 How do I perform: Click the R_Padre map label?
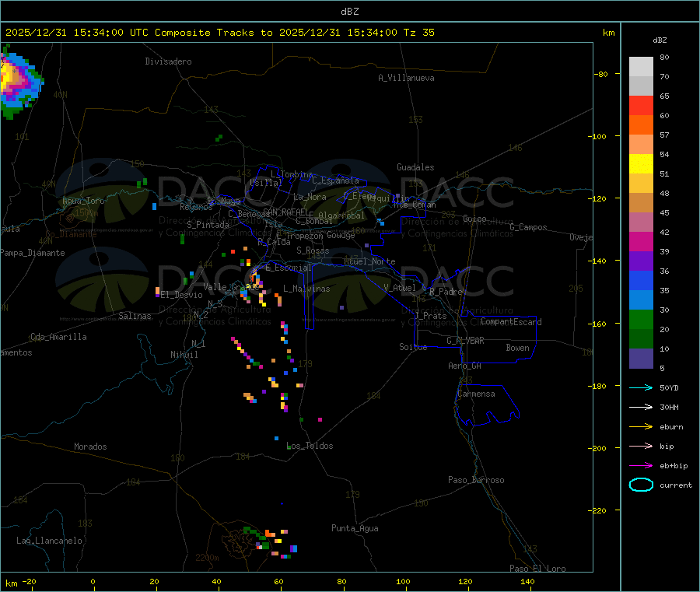(446, 292)
